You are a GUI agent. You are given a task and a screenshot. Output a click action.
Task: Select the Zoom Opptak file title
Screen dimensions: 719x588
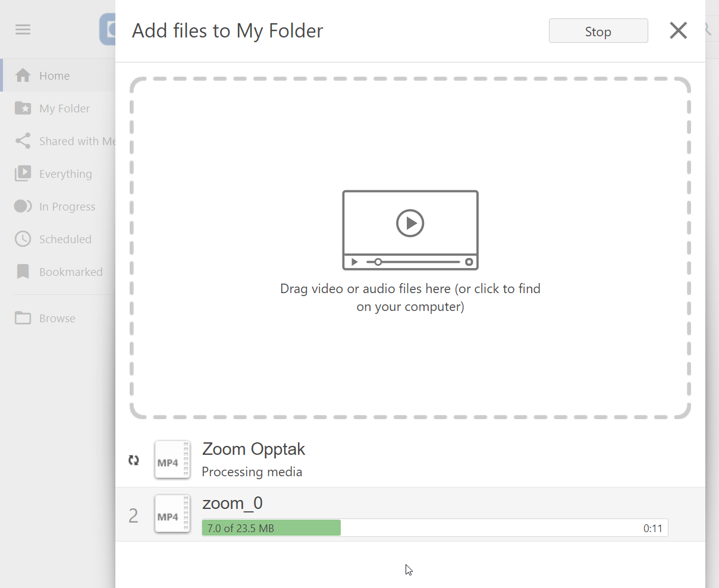pyautogui.click(x=254, y=449)
